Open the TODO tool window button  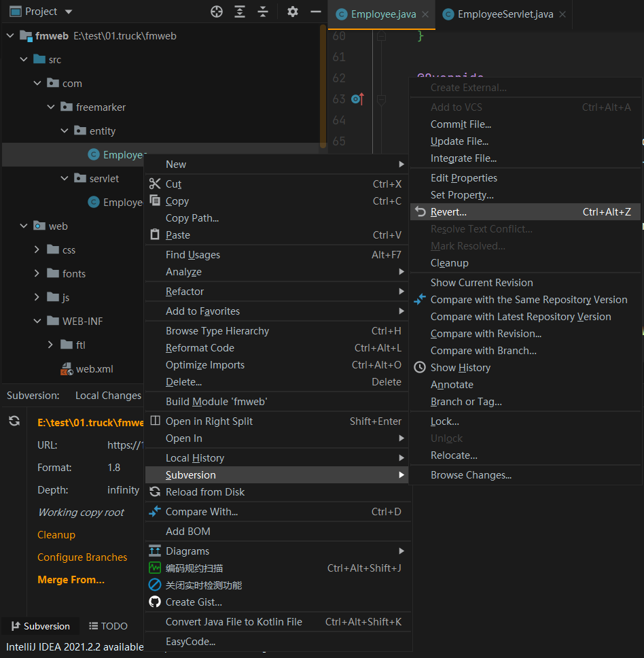108,626
